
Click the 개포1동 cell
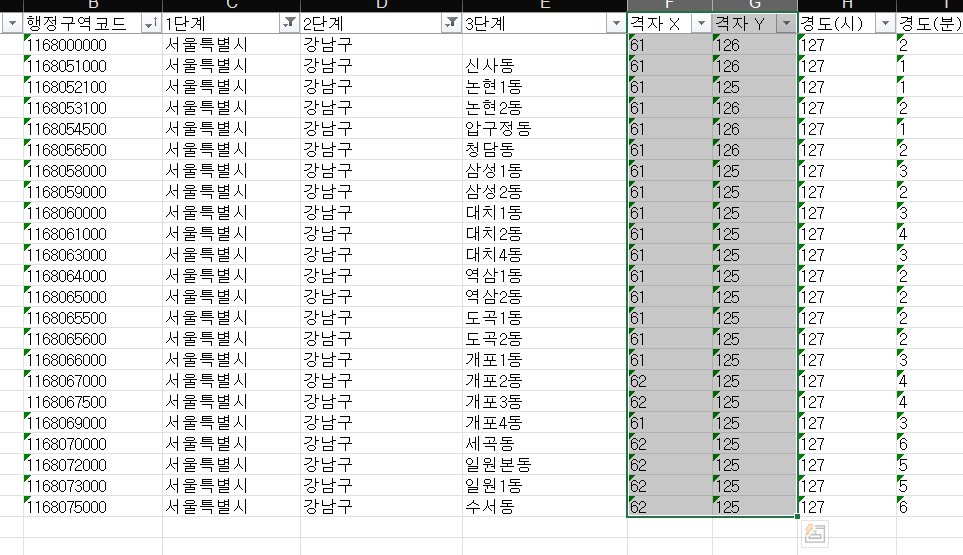545,360
